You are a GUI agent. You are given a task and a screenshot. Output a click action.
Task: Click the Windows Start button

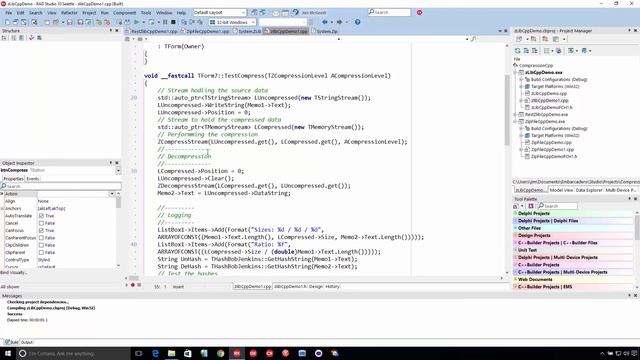point(8,353)
